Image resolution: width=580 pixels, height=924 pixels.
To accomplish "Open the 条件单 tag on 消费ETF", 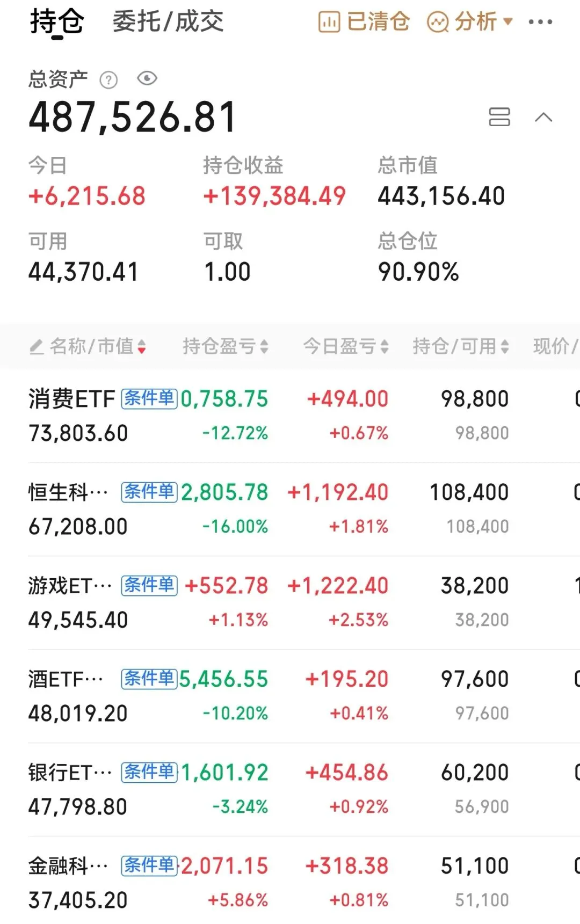I will pyautogui.click(x=149, y=398).
